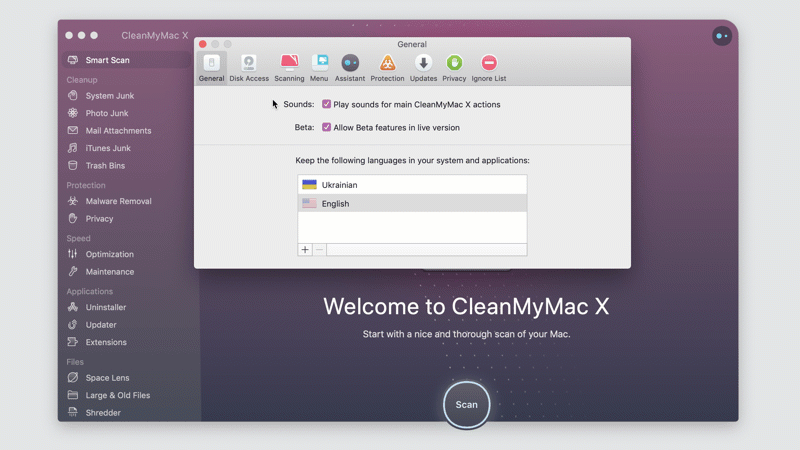This screenshot has height=450, width=800.
Task: Click the Maintenance wrench icon
Action: pyautogui.click(x=73, y=271)
